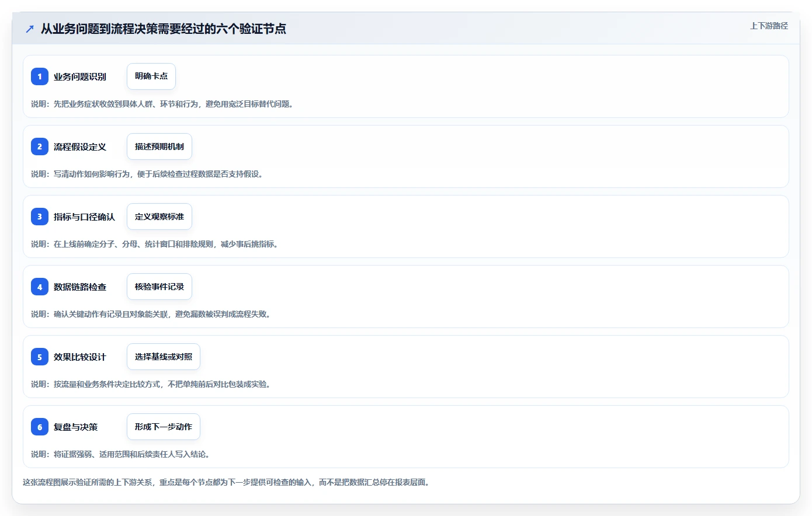The width and height of the screenshot is (812, 516).
Task: Click the diagonal arrow icon beside the title
Action: (x=30, y=29)
